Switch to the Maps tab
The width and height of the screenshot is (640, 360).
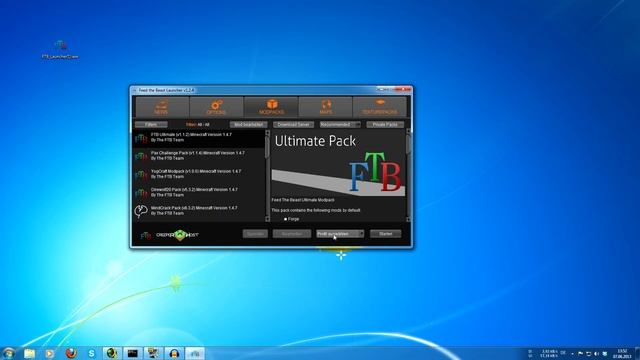325,107
